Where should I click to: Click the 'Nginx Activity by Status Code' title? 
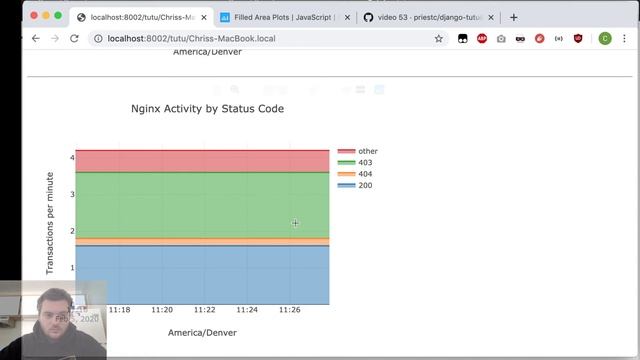pos(207,109)
